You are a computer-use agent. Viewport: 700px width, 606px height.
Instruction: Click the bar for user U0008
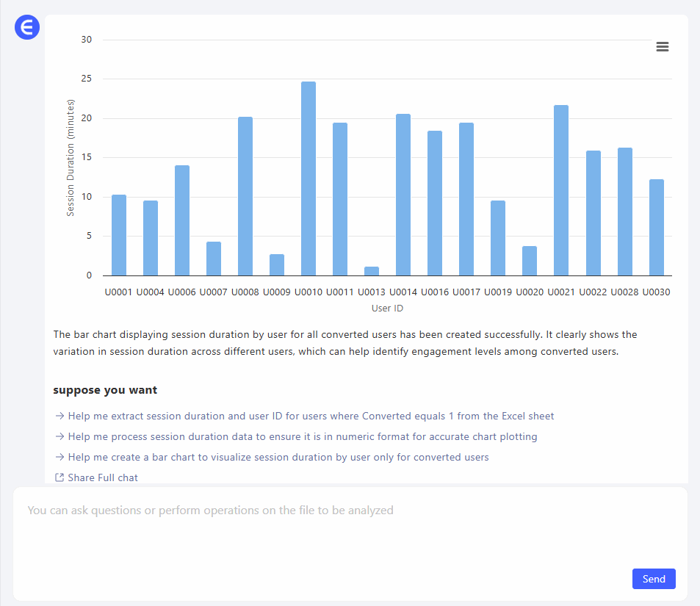[245, 196]
